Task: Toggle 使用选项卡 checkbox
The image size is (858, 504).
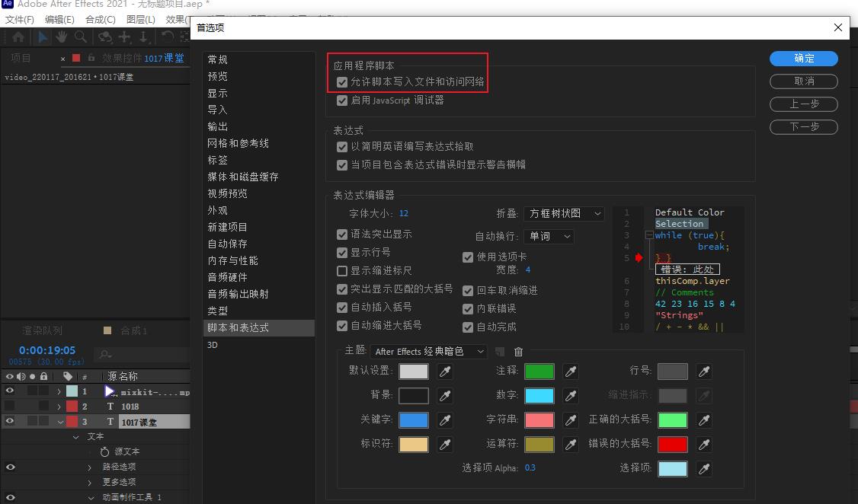Action: (x=468, y=257)
